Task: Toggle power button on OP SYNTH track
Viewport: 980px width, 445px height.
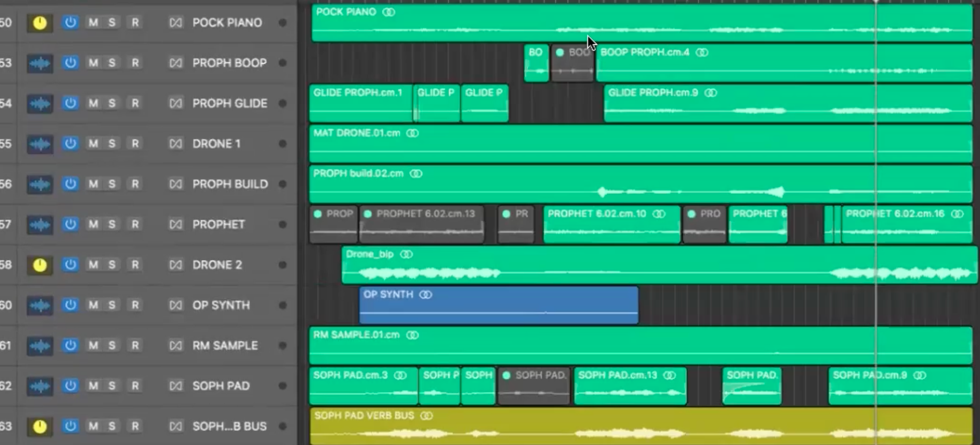Action: (x=70, y=305)
